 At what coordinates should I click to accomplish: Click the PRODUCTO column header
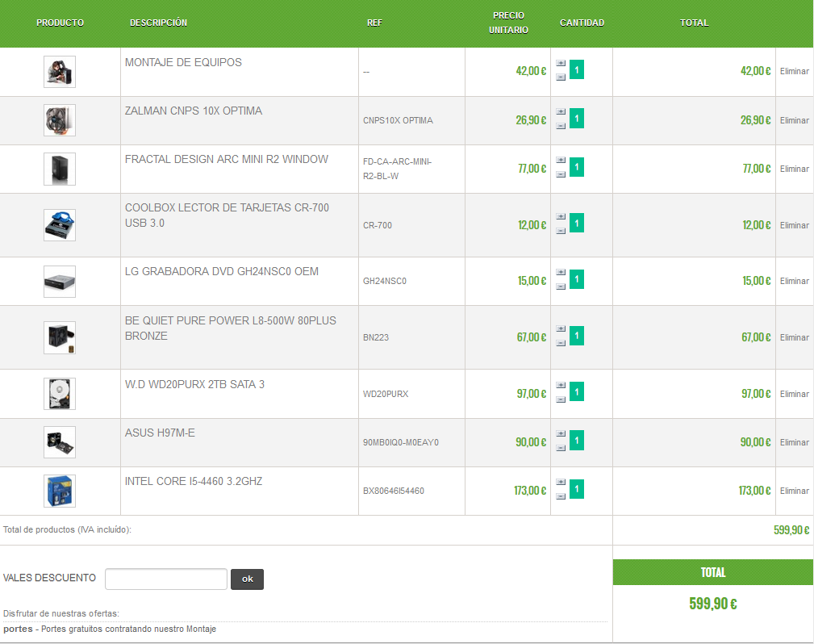click(x=61, y=23)
